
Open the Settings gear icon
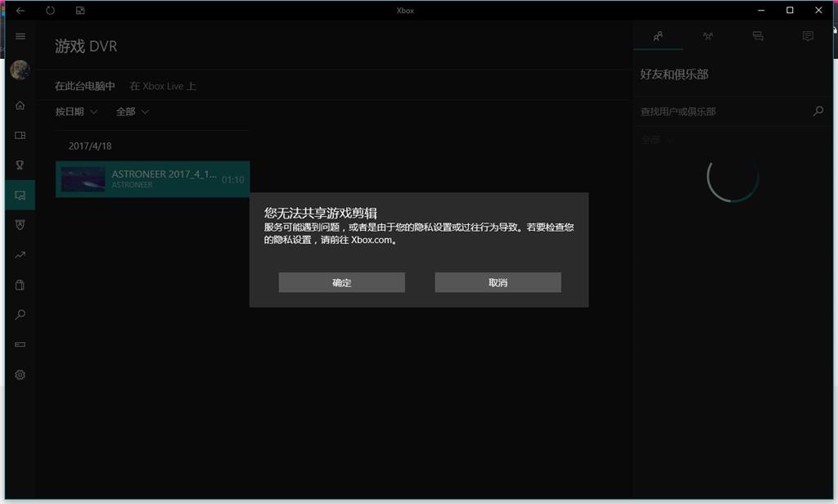(x=20, y=375)
